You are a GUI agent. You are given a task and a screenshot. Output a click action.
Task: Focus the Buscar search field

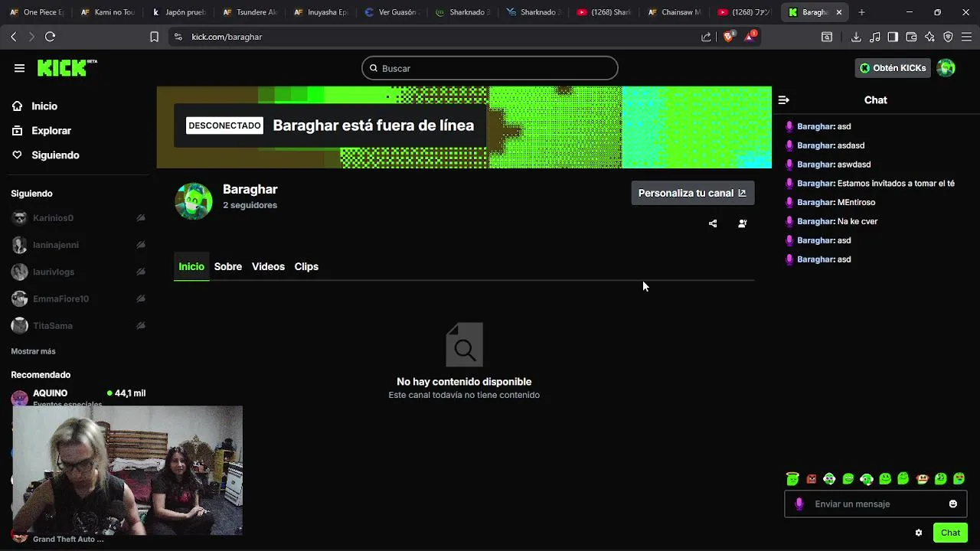(x=490, y=68)
